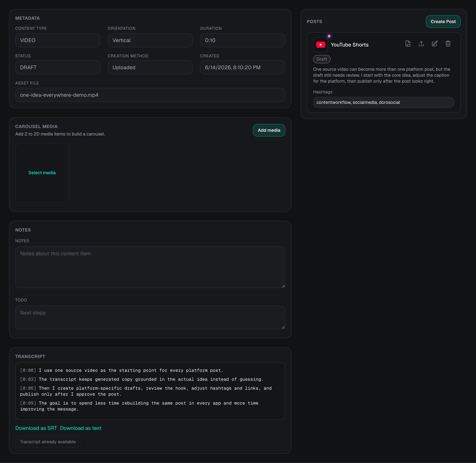Click the YouTube Shorts post title

349,45
